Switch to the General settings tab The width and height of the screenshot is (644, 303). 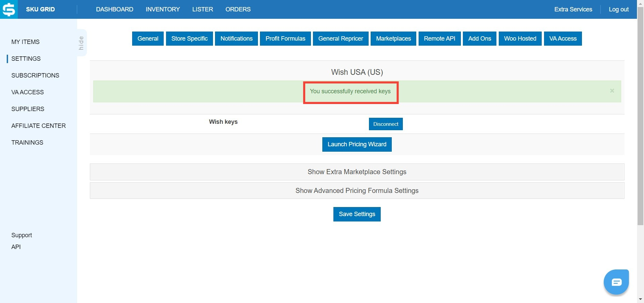(148, 39)
